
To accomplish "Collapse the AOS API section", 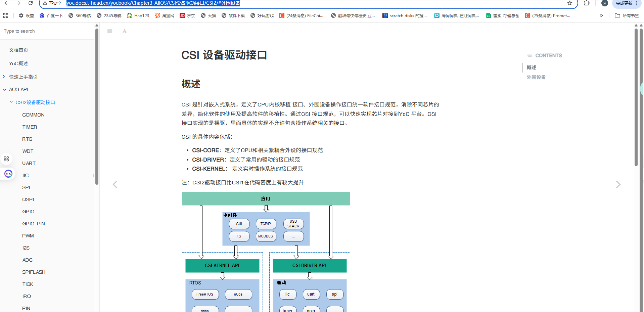I will coord(4,89).
